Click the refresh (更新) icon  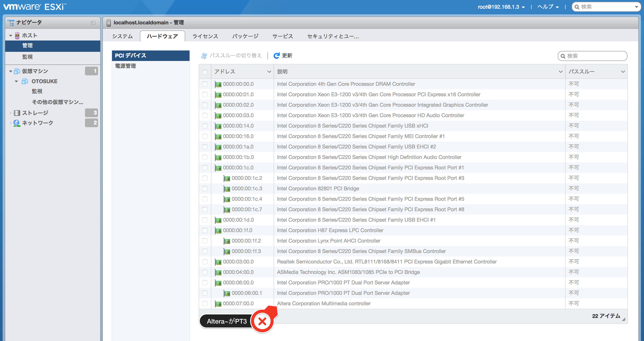(x=276, y=56)
